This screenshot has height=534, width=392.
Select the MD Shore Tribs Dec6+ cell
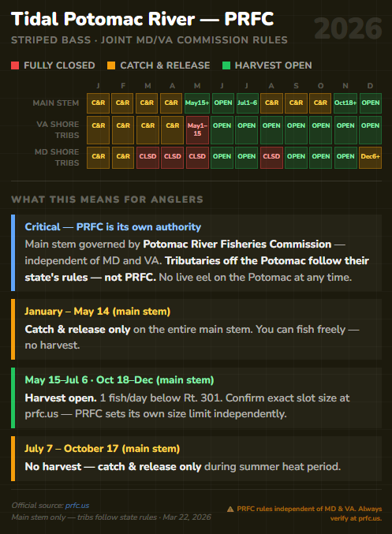coord(370,157)
